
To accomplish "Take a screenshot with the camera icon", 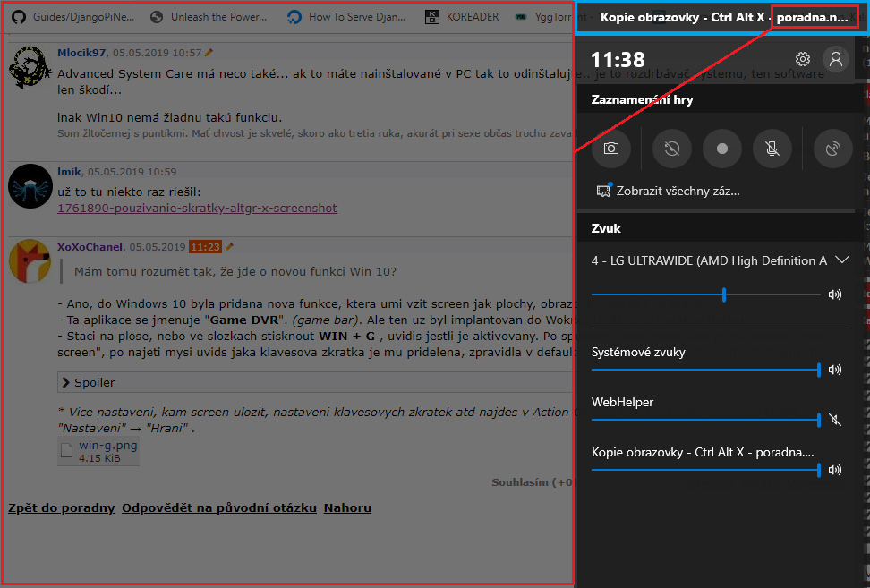I will pyautogui.click(x=611, y=149).
